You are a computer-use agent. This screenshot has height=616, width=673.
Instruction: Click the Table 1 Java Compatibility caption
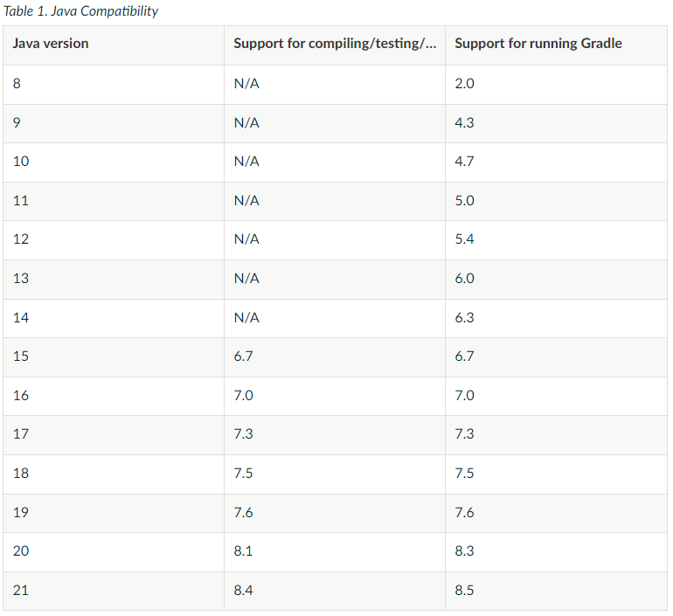[80, 10]
